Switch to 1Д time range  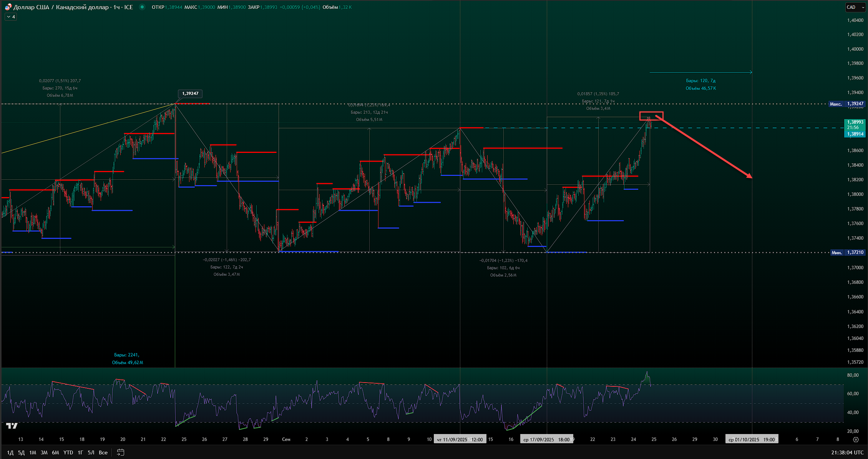[x=10, y=452]
